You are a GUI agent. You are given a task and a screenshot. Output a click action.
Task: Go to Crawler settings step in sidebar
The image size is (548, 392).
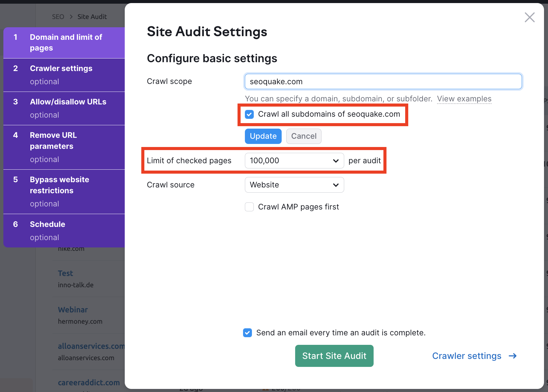point(64,75)
